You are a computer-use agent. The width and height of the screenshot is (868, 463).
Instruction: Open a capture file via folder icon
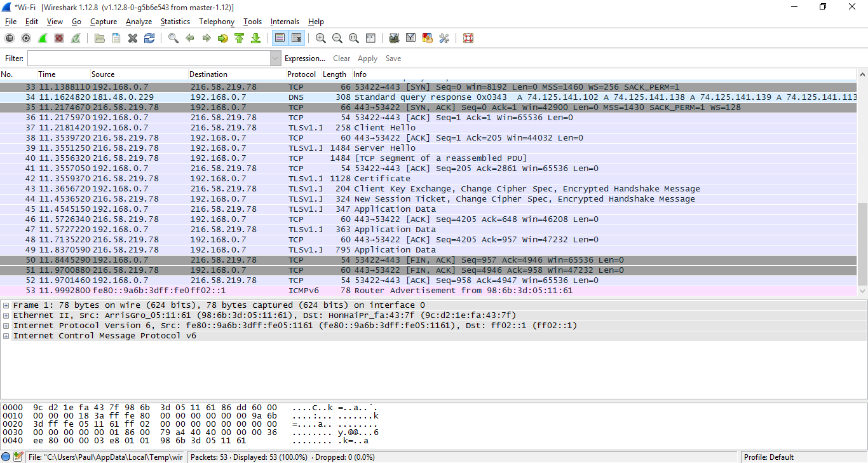(x=100, y=38)
